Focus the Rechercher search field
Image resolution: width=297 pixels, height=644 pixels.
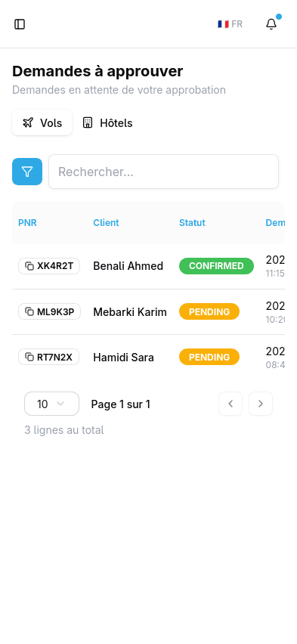coord(163,172)
